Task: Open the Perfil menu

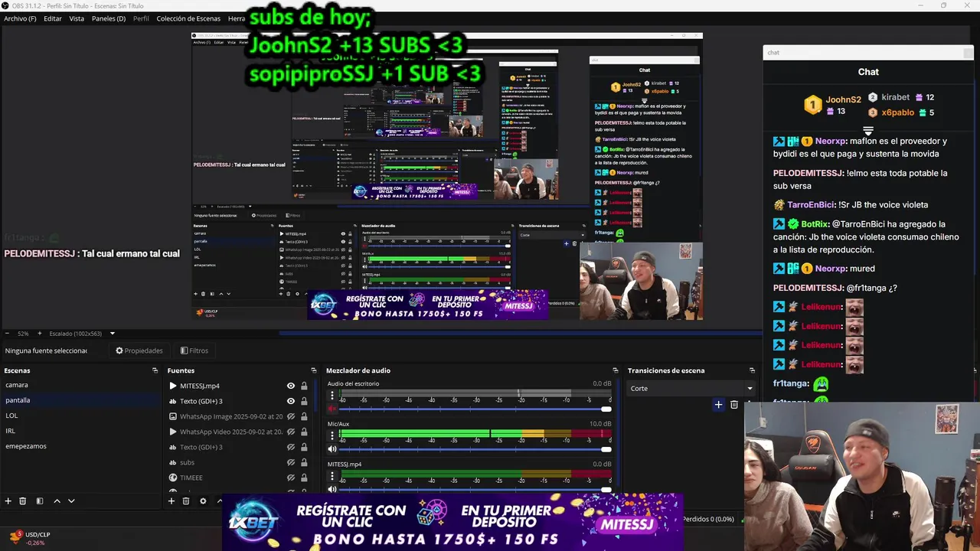Action: point(141,18)
